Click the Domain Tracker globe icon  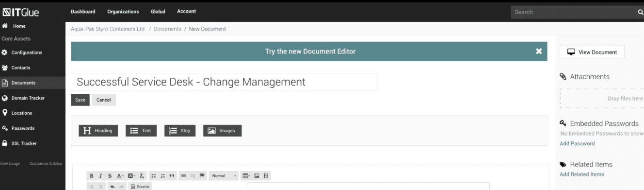[5, 98]
